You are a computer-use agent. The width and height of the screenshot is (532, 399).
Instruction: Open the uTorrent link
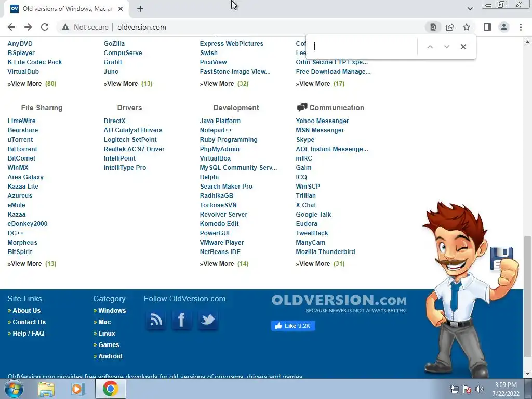tap(20, 139)
